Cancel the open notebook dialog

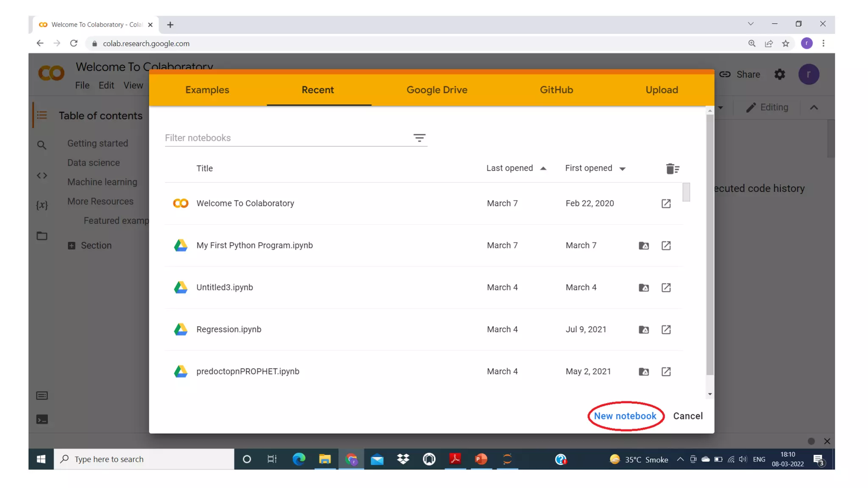tap(687, 416)
